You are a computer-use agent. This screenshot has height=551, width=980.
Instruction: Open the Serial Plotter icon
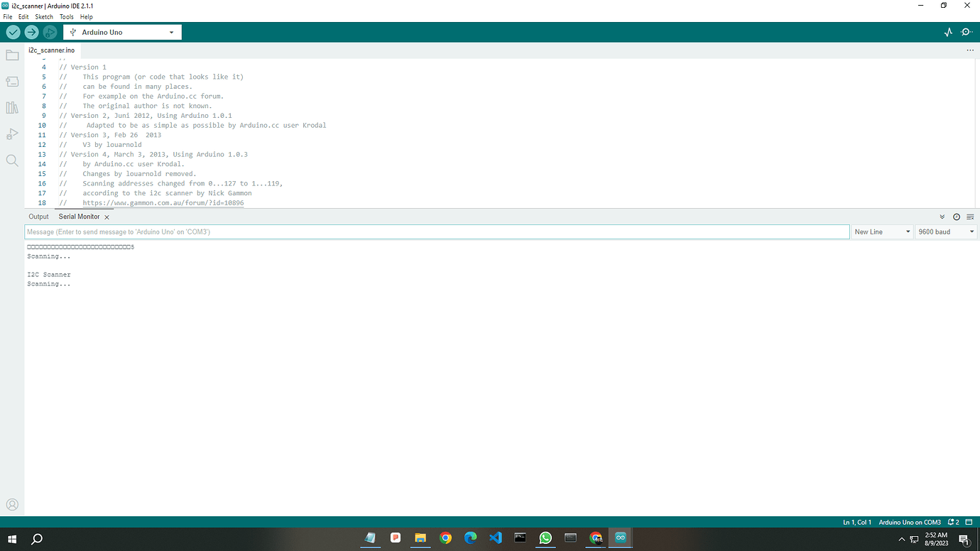point(948,32)
